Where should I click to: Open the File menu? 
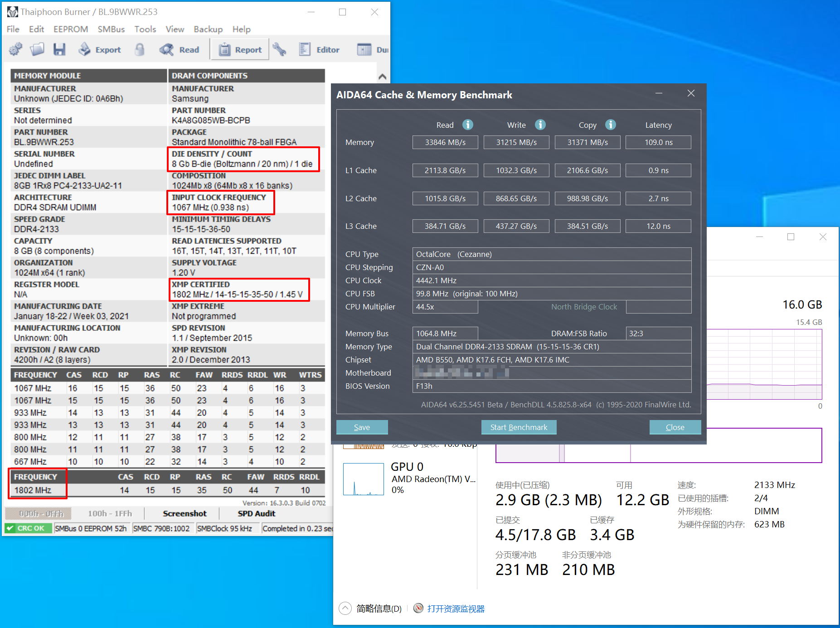pyautogui.click(x=13, y=29)
